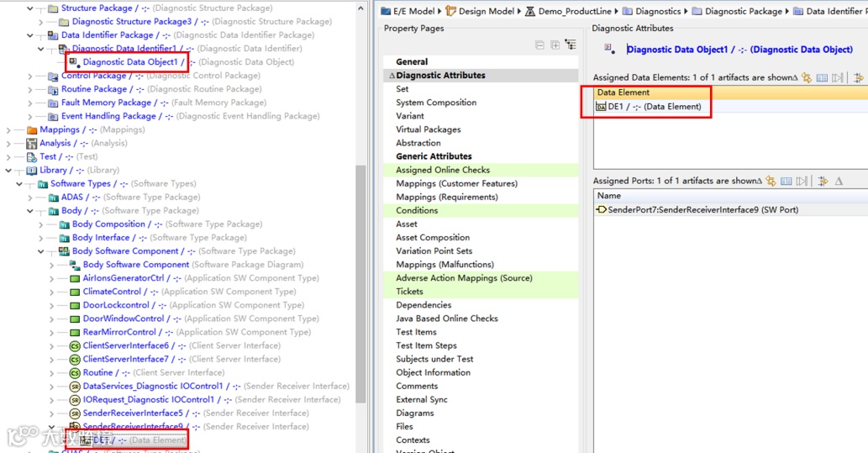Select the SenderPort7:SenderReceiverInterface9 row
868x453 pixels.
731,210
